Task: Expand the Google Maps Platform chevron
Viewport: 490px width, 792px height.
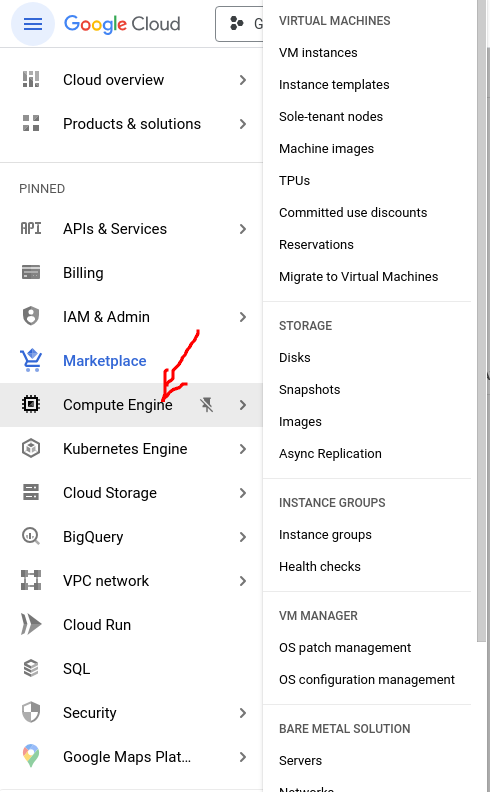Action: pyautogui.click(x=243, y=756)
